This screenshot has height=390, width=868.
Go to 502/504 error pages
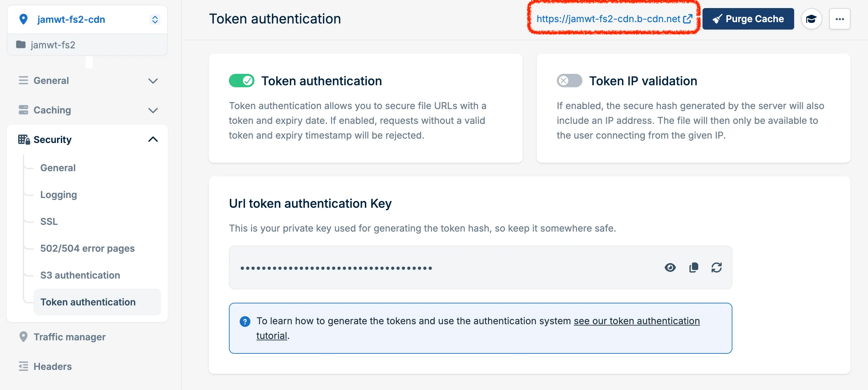[87, 248]
